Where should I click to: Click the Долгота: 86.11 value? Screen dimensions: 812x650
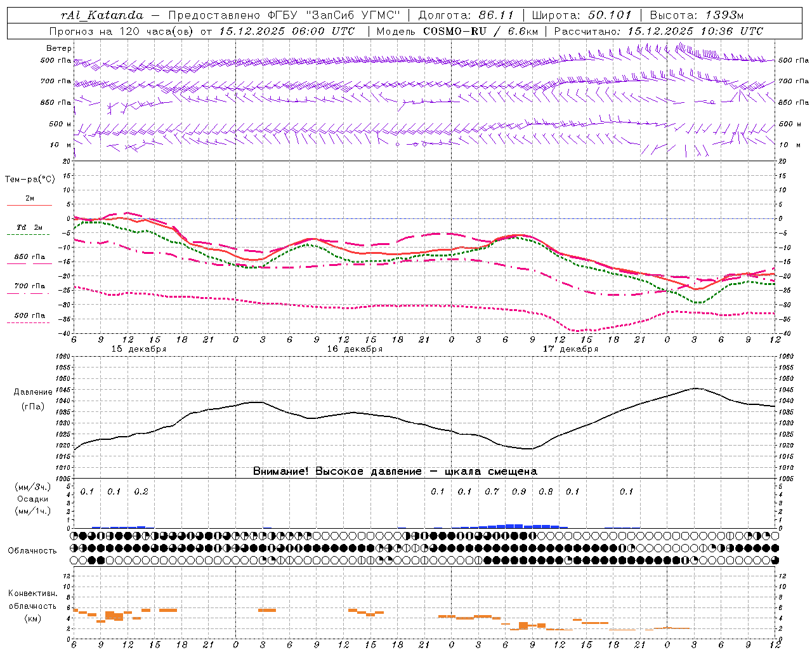pyautogui.click(x=466, y=15)
